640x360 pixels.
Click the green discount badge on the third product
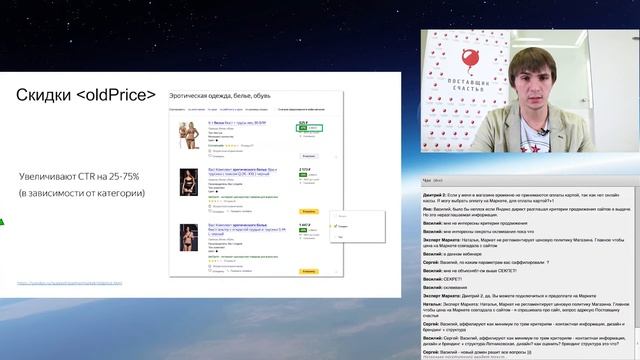point(303,230)
